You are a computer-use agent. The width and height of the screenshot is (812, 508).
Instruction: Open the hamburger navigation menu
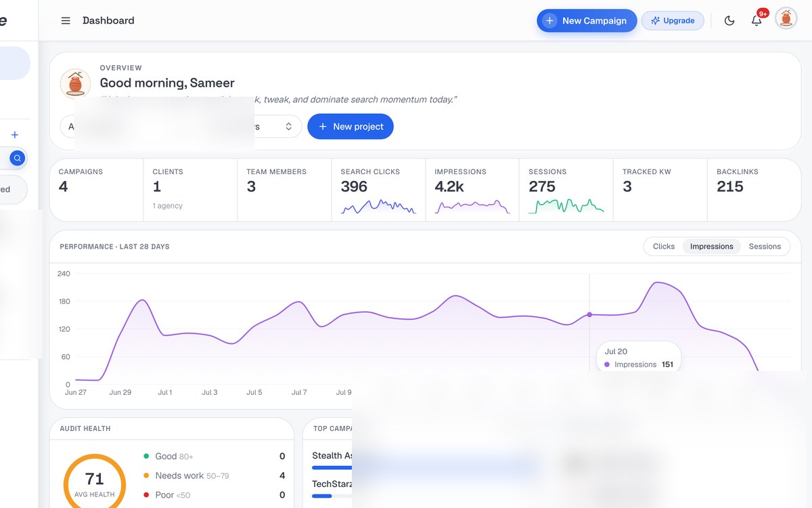[66, 20]
